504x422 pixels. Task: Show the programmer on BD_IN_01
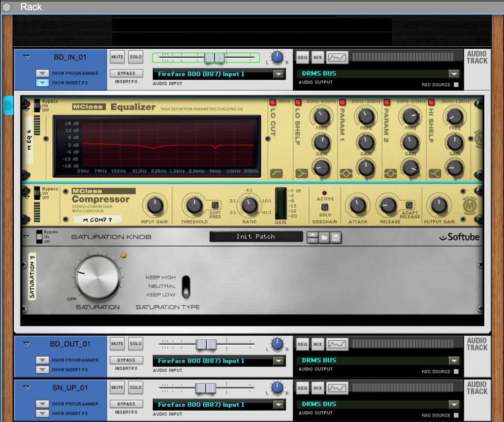[42, 73]
